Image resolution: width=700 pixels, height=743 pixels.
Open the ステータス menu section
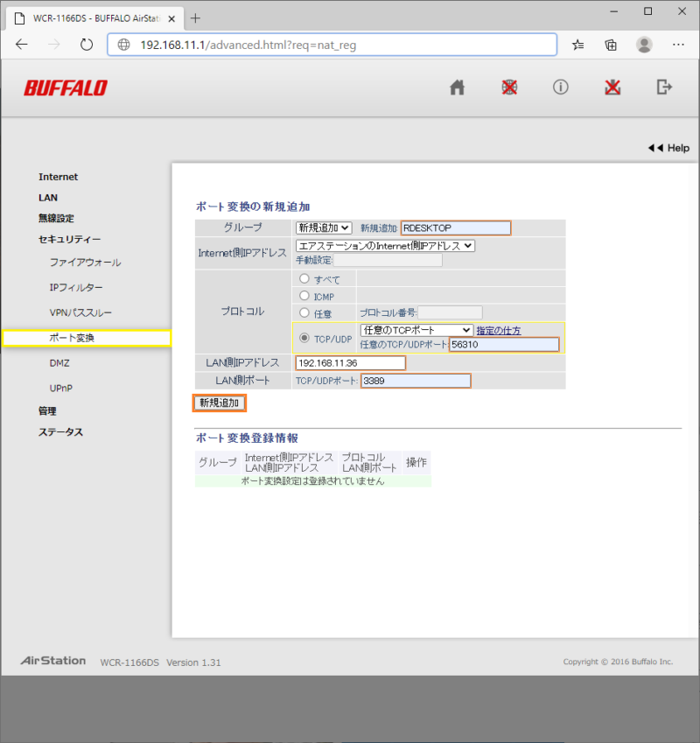60,432
